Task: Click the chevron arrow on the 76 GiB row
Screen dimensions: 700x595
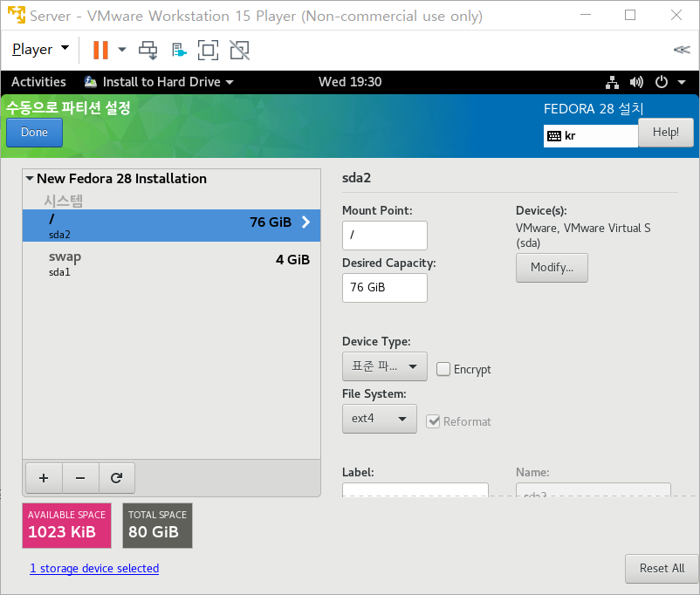Action: pyautogui.click(x=305, y=222)
